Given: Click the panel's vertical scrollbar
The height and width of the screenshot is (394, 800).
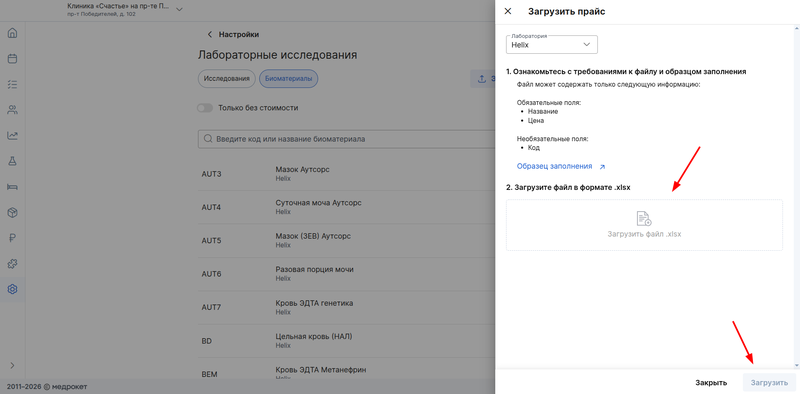Looking at the screenshot, I should tap(797, 196).
